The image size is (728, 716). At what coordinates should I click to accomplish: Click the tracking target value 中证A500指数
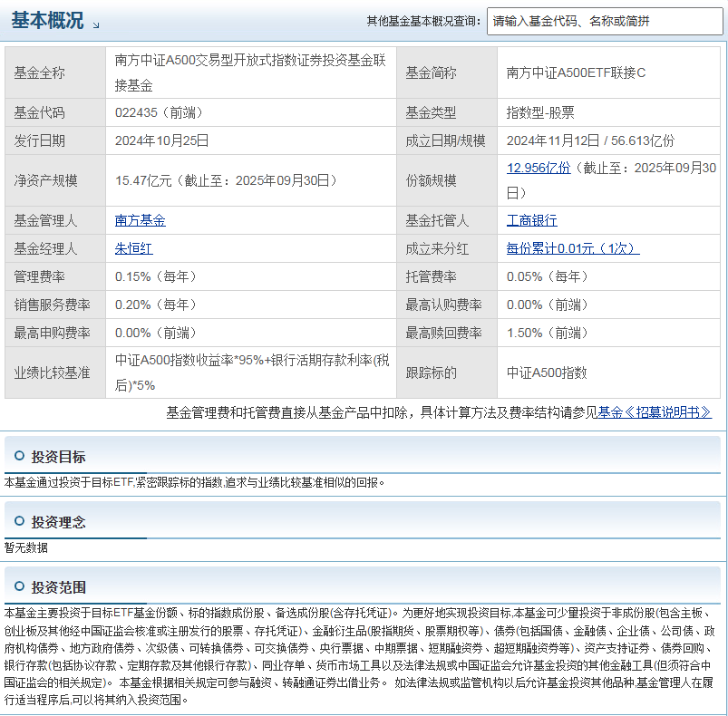547,373
